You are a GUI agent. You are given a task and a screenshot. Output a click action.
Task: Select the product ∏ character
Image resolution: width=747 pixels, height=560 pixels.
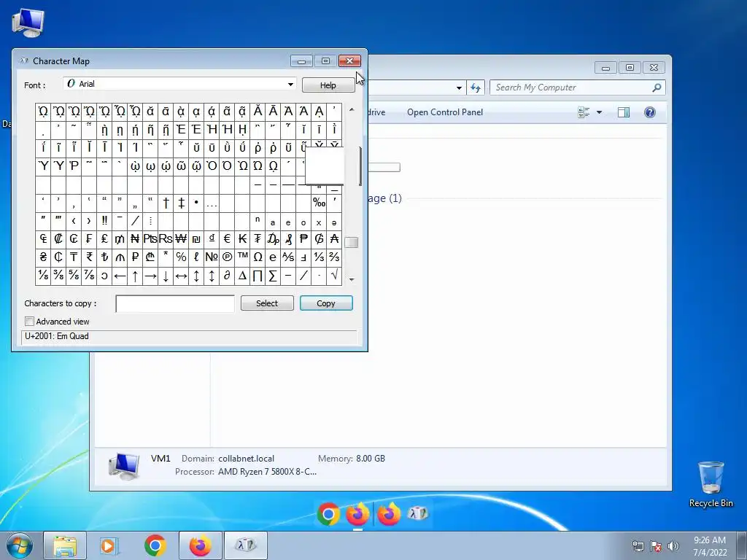tap(258, 275)
